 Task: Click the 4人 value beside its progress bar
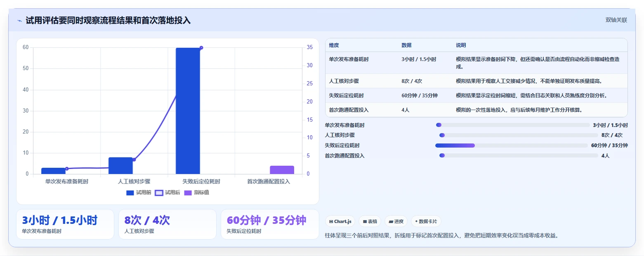coord(605,156)
